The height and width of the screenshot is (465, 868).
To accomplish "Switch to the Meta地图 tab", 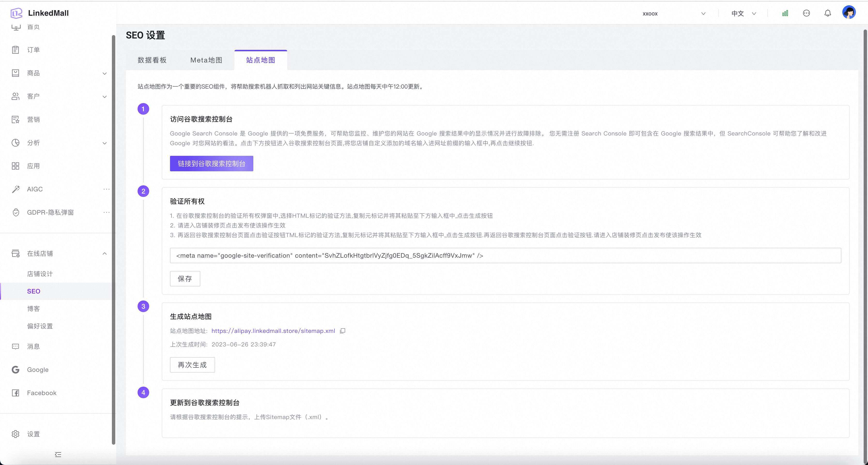I will click(x=206, y=60).
